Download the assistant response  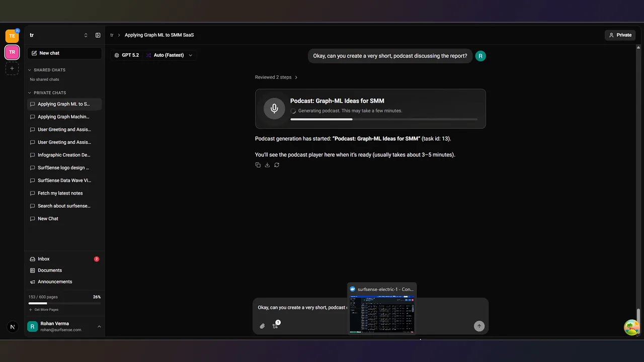pos(267,165)
